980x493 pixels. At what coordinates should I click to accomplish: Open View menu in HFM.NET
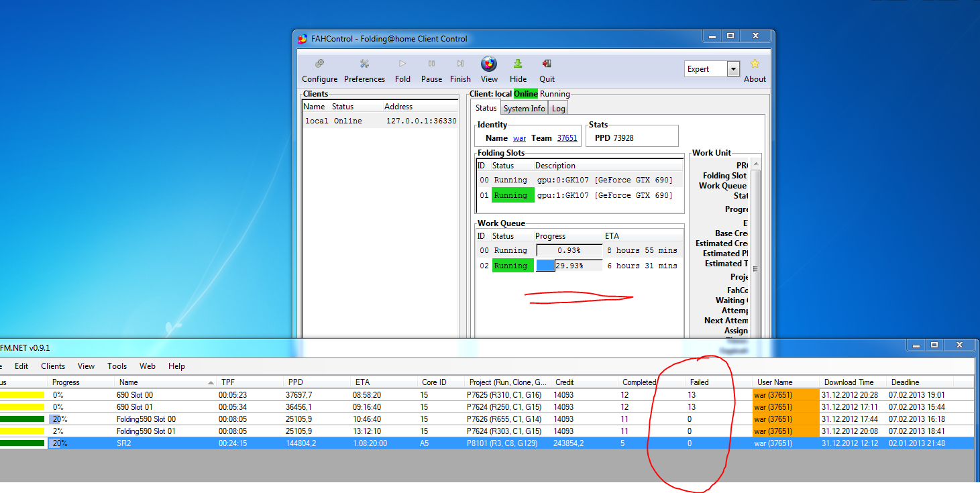click(x=86, y=366)
